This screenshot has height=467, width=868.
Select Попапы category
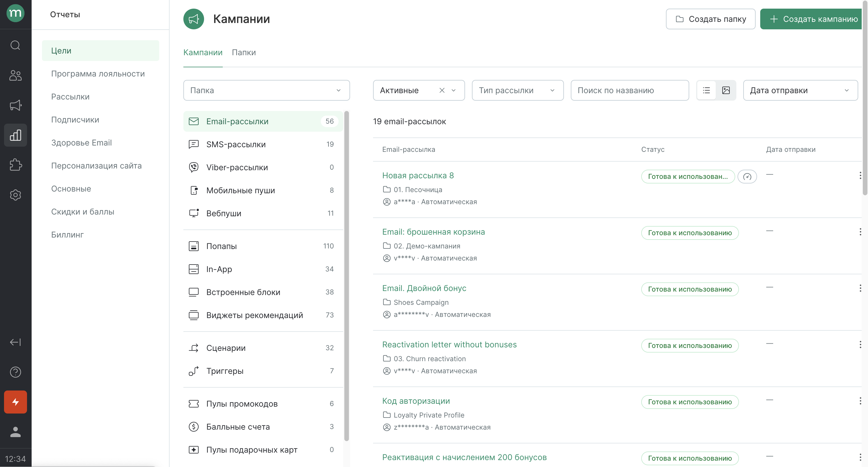263,246
